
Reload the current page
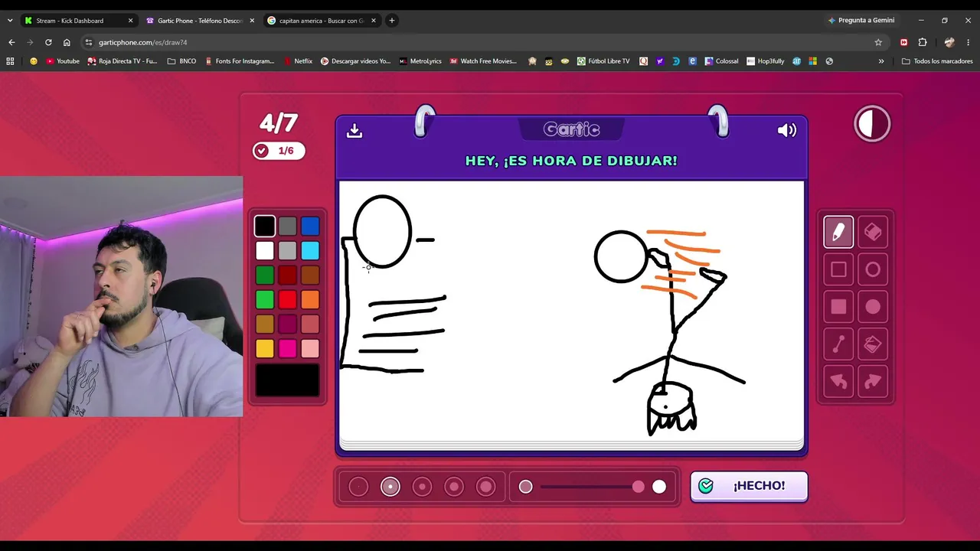tap(48, 42)
